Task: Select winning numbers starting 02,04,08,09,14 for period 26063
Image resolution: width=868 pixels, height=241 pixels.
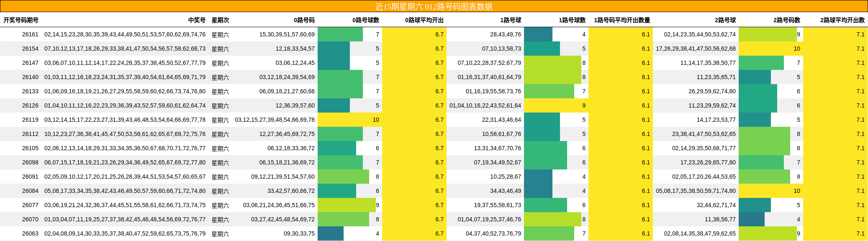Action: pyautogui.click(x=125, y=233)
